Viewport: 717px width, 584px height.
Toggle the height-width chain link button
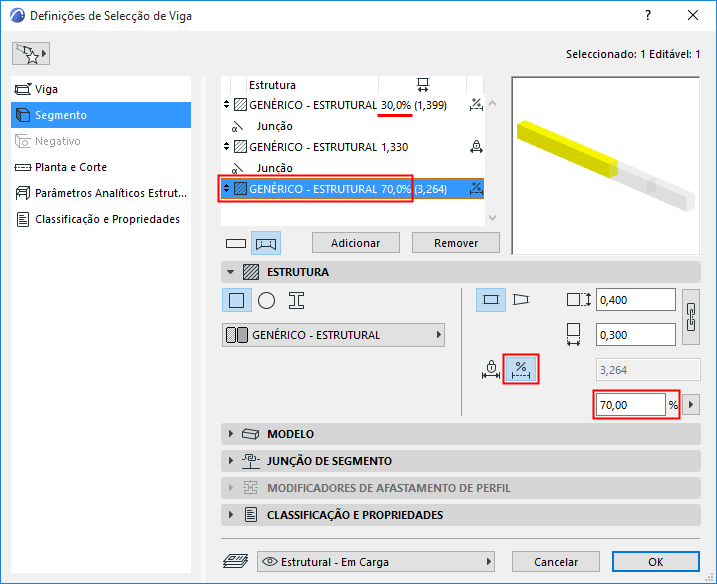coord(691,317)
